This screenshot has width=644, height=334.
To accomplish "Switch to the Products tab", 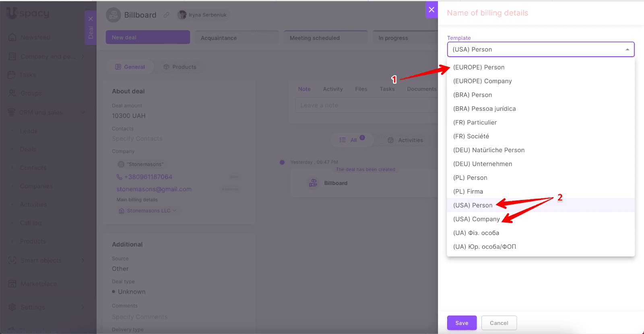I will (180, 67).
